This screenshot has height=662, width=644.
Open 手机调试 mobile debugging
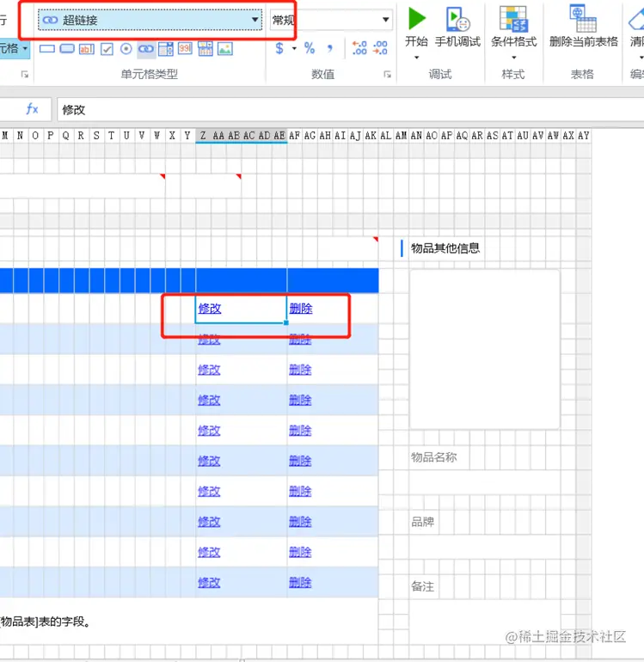point(457,26)
